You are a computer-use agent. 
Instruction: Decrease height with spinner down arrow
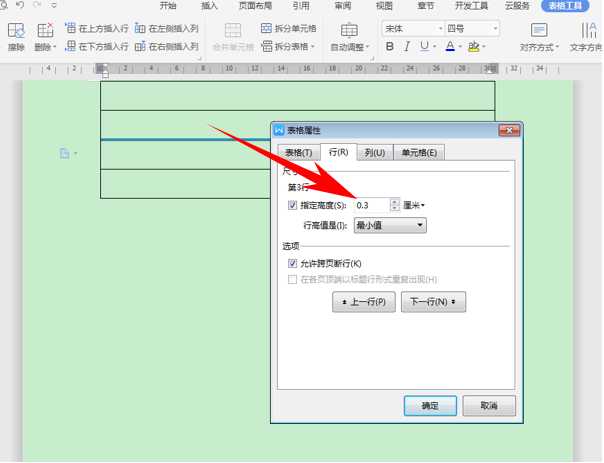[x=395, y=208]
